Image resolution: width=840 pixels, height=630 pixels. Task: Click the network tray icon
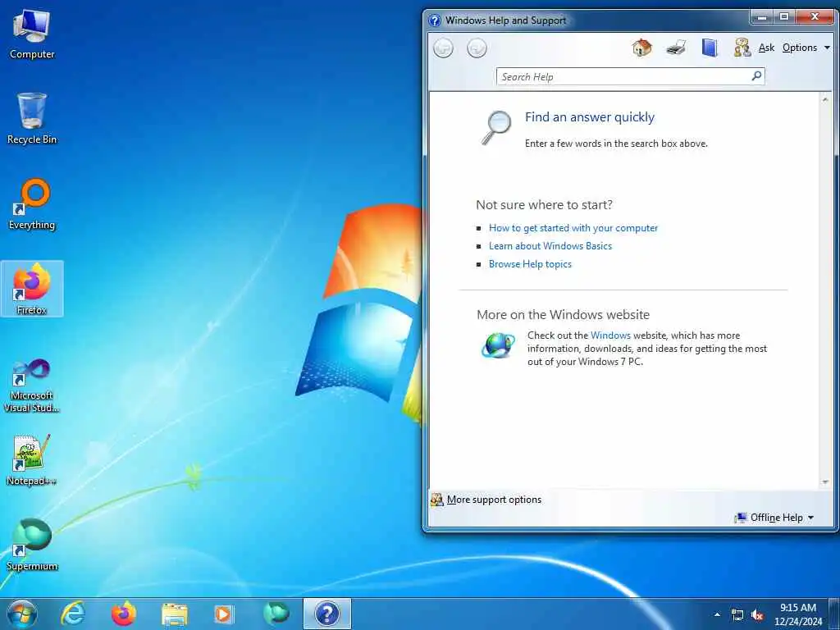737,615
